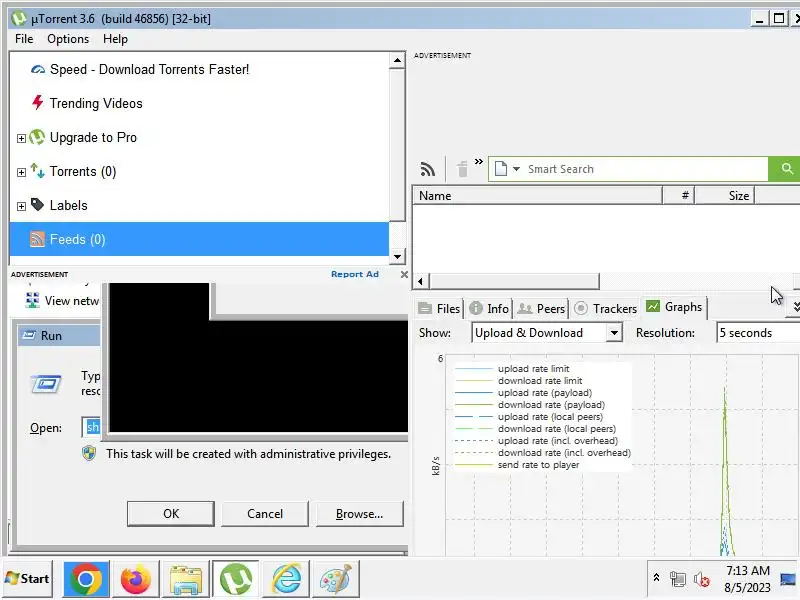Switch to the Trackers tab

tap(606, 309)
